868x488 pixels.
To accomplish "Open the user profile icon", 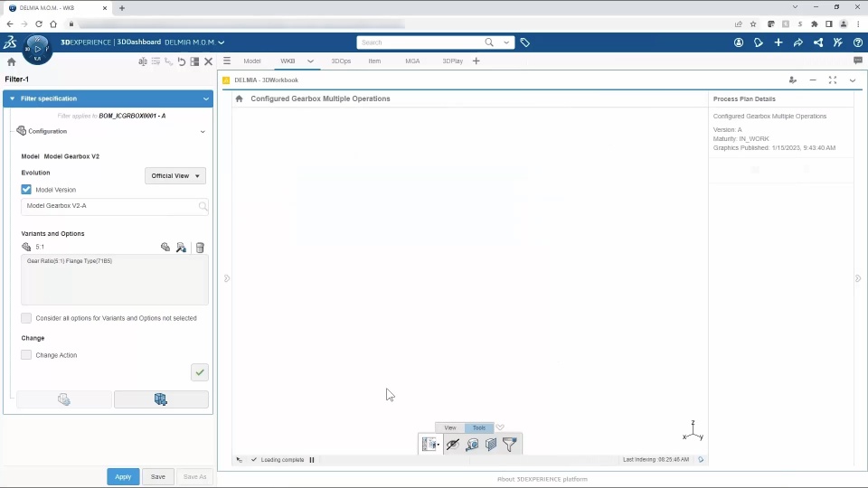I will tap(739, 42).
